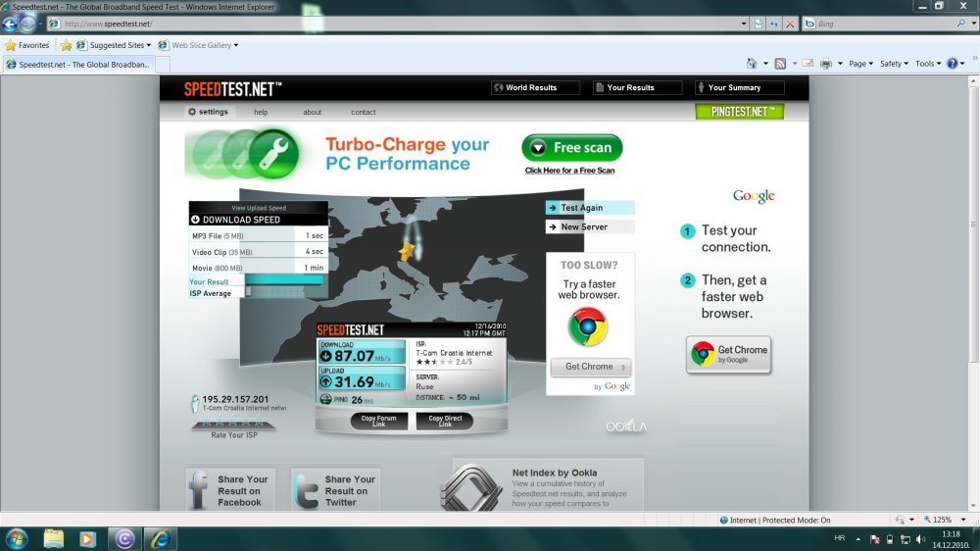This screenshot has width=980, height=551.
Task: Click the RSS feeds icon
Action: [780, 63]
